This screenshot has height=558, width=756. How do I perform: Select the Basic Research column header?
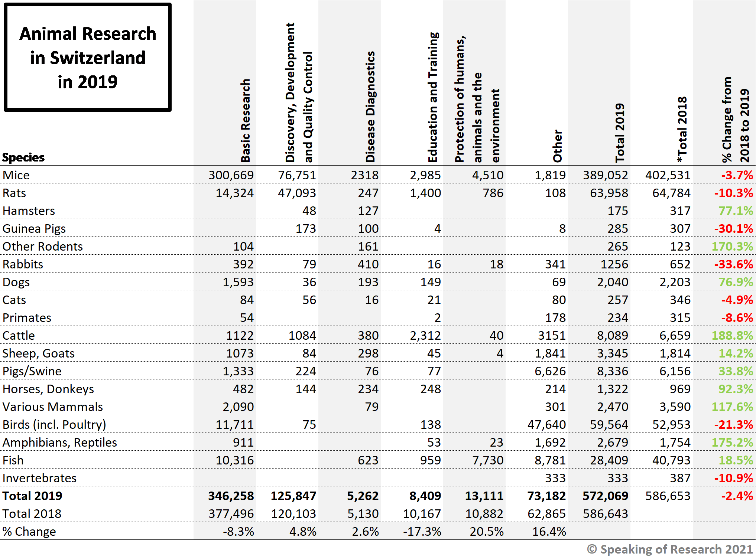click(245, 121)
